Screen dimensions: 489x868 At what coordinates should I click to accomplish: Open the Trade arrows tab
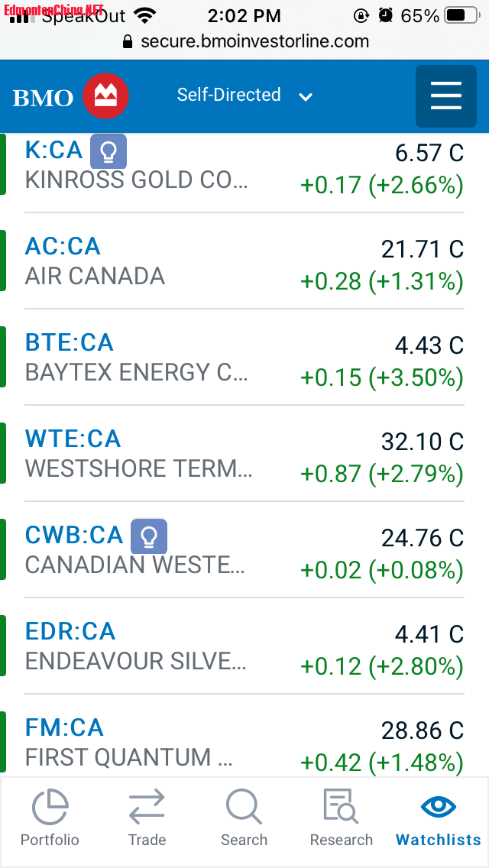tap(147, 818)
